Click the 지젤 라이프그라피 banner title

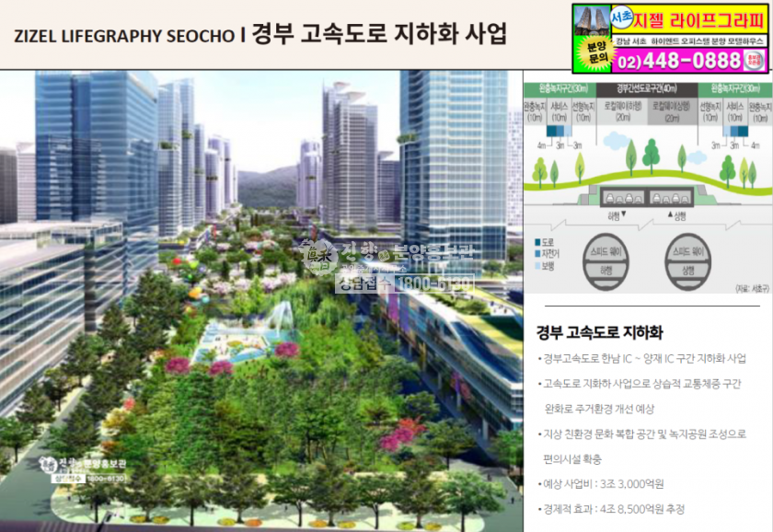tap(699, 18)
